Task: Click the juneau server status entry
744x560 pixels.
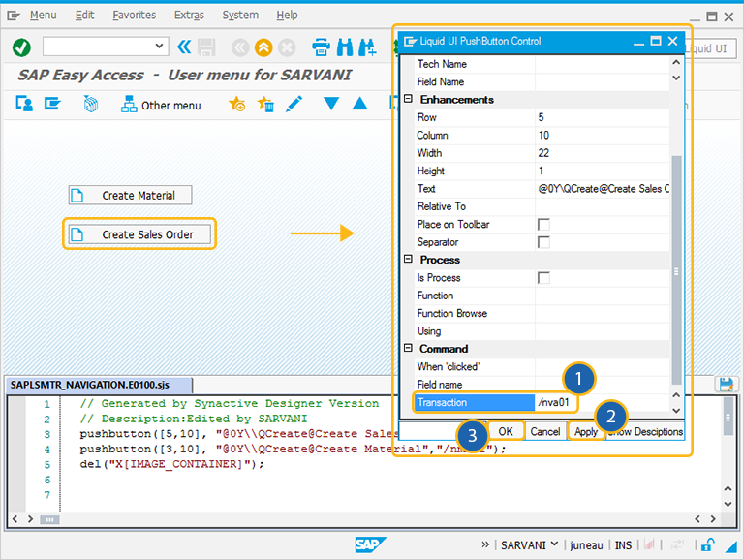Action: (586, 545)
